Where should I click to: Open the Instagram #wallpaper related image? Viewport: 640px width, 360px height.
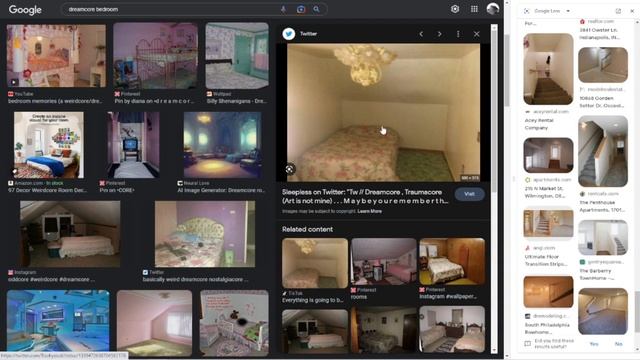(x=452, y=262)
